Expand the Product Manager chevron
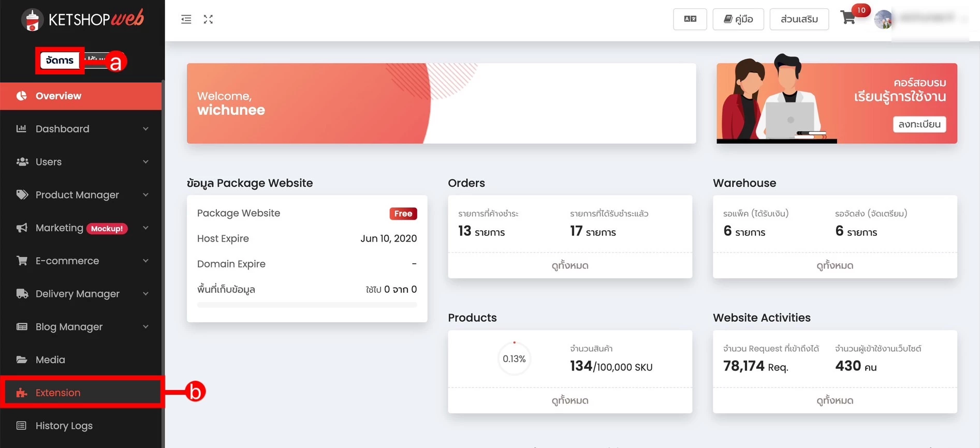Screen dimensions: 980x448 [145, 195]
